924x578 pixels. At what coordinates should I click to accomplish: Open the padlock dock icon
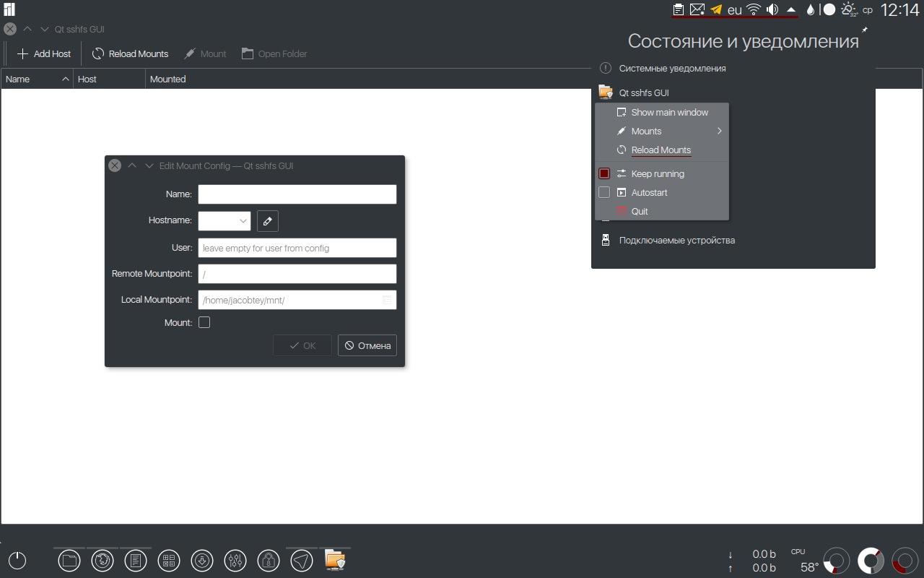coord(269,560)
